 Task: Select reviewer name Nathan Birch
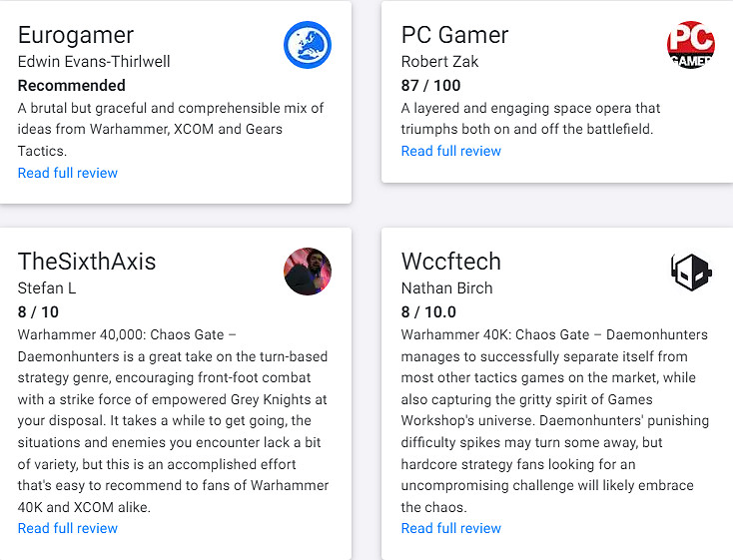[446, 287]
